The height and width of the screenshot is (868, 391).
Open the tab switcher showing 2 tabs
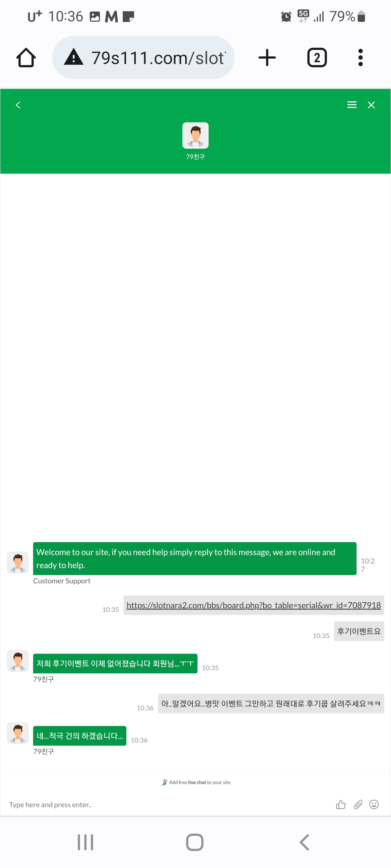317,58
